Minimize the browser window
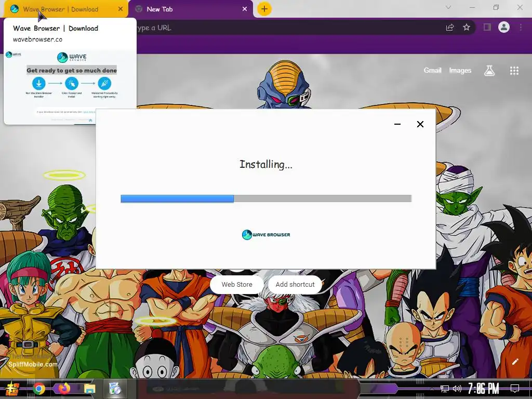 (472, 7)
